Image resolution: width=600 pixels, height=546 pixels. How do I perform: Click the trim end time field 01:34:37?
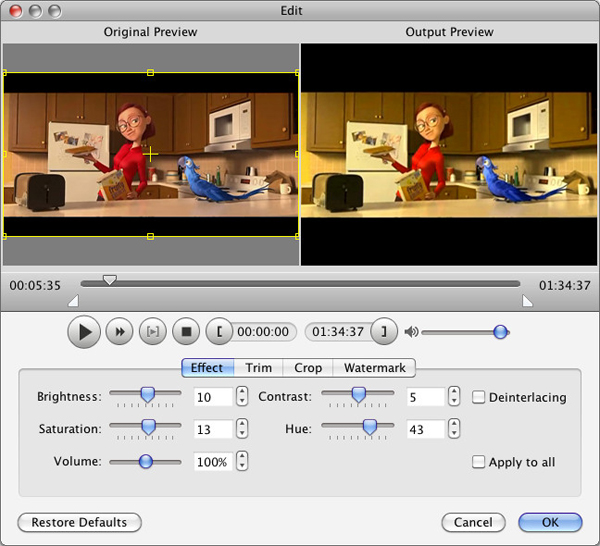click(x=338, y=332)
